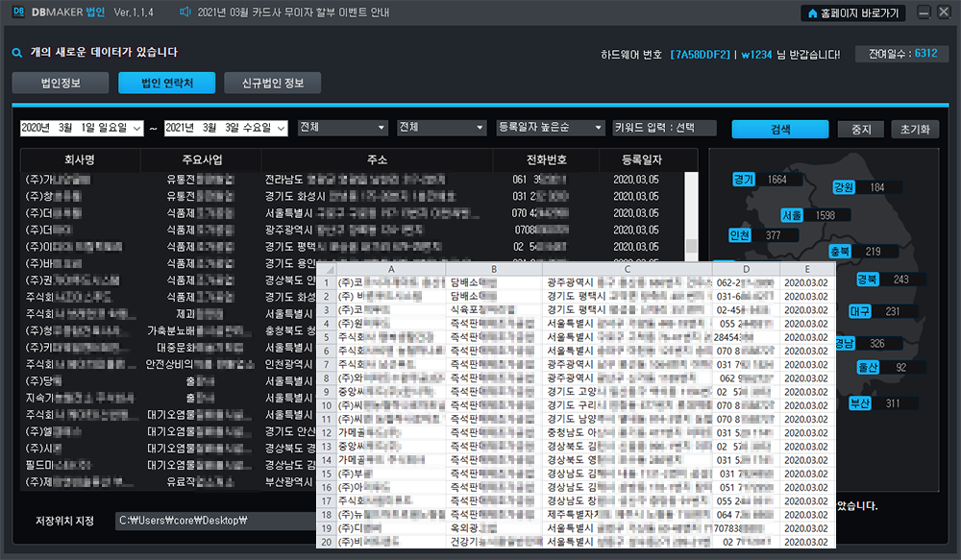Image resolution: width=961 pixels, height=560 pixels.
Task: Click the speaker announcement icon
Action: 185,12
